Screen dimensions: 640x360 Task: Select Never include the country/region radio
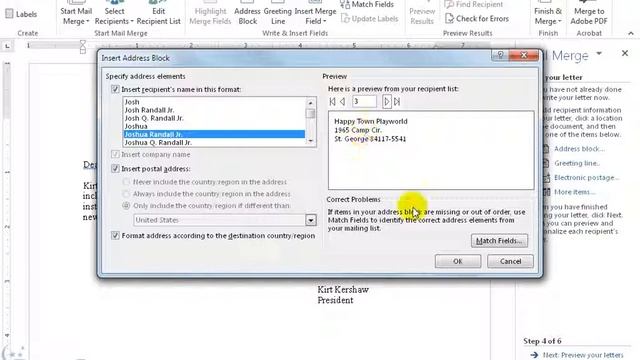pos(126,182)
